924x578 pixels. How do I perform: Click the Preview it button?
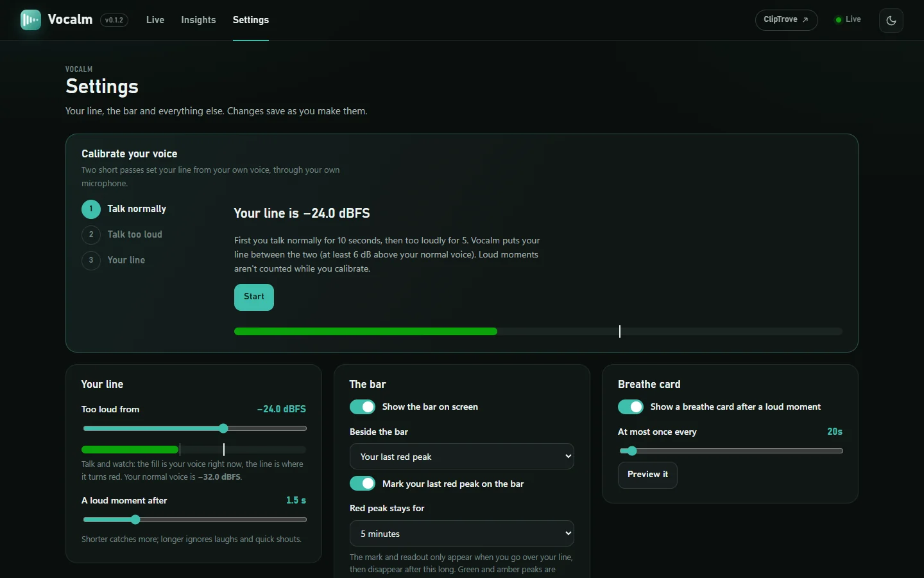click(x=647, y=475)
